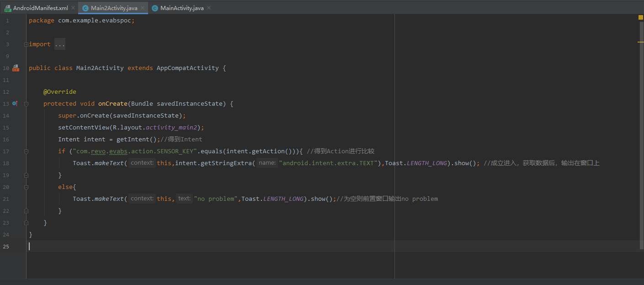Collapse the if block on line 17
Screen dimensions: 644x285
pos(26,151)
